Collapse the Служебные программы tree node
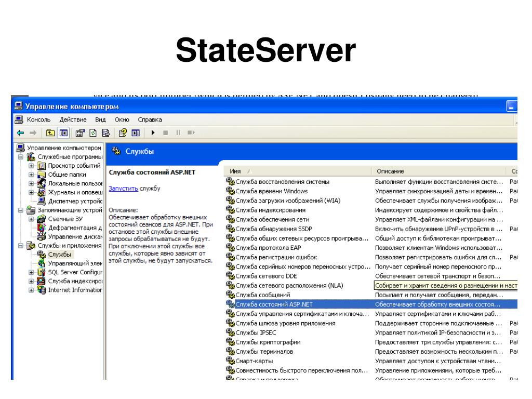 [x=21, y=157]
